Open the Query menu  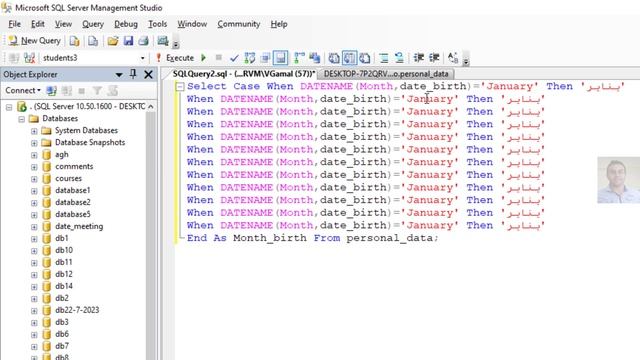[x=93, y=24]
